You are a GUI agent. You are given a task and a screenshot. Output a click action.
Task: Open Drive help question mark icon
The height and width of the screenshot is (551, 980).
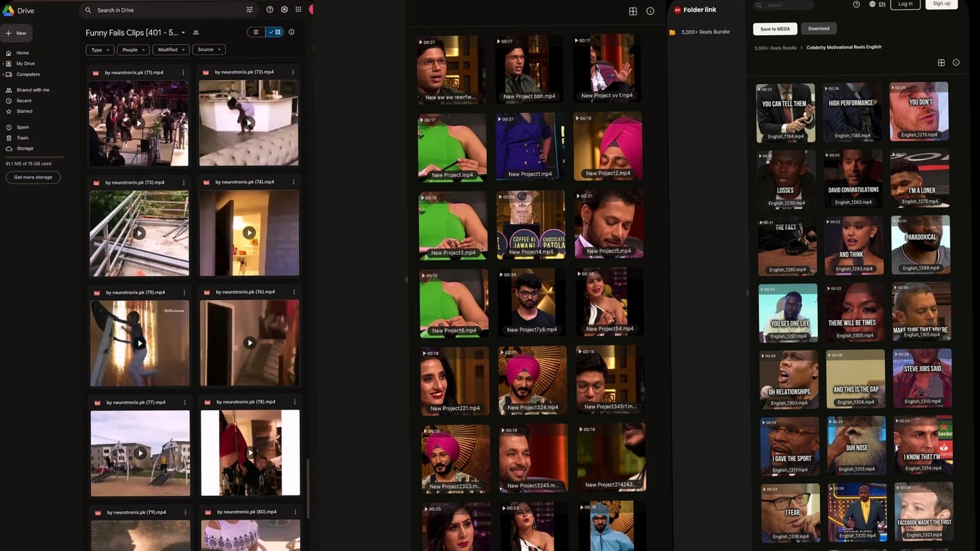270,9
